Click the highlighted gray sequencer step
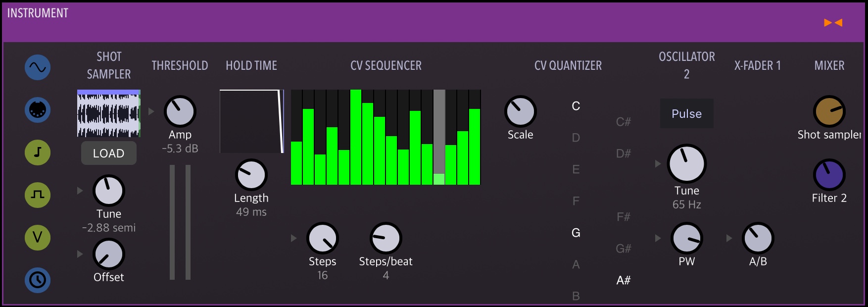868x307 pixels. point(439,137)
